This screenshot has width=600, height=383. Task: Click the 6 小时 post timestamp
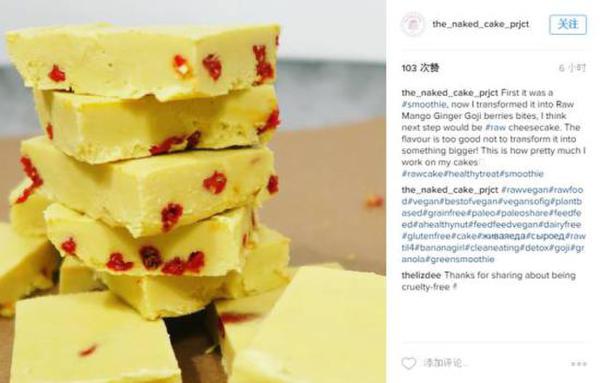tap(572, 68)
